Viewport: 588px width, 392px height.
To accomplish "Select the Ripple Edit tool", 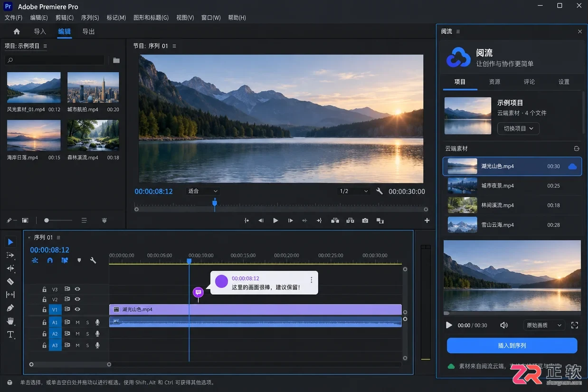I will tap(10, 268).
